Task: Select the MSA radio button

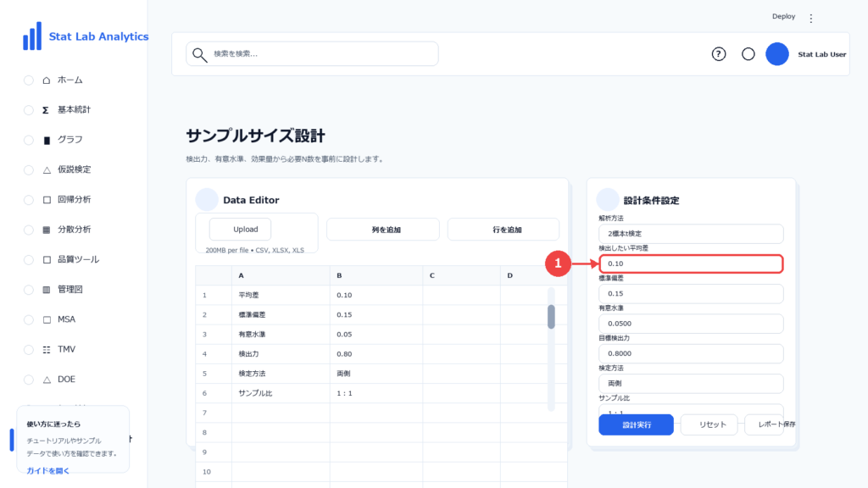Action: pos(29,319)
